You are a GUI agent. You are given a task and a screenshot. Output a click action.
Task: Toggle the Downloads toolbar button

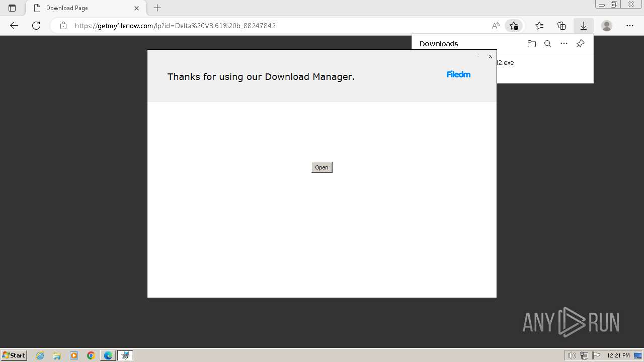coord(584,26)
